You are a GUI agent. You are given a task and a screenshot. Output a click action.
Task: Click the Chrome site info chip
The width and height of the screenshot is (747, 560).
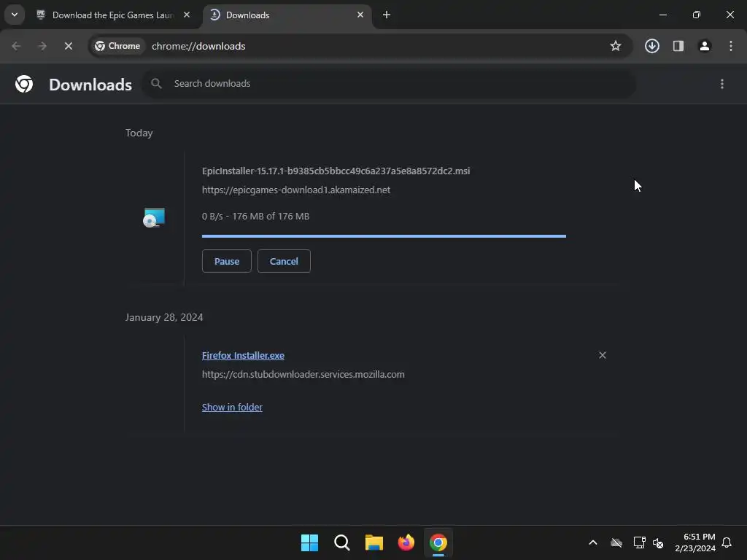[x=117, y=46]
